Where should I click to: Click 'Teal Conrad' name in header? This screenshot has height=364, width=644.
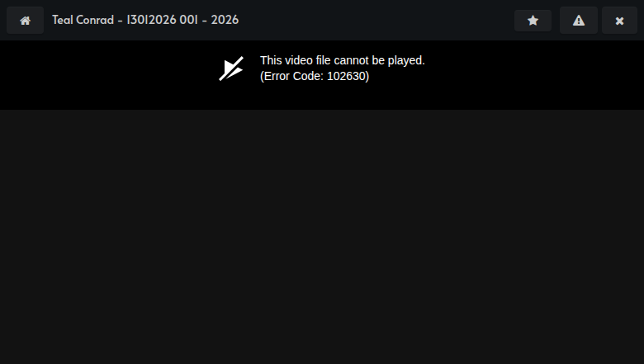[x=83, y=20]
